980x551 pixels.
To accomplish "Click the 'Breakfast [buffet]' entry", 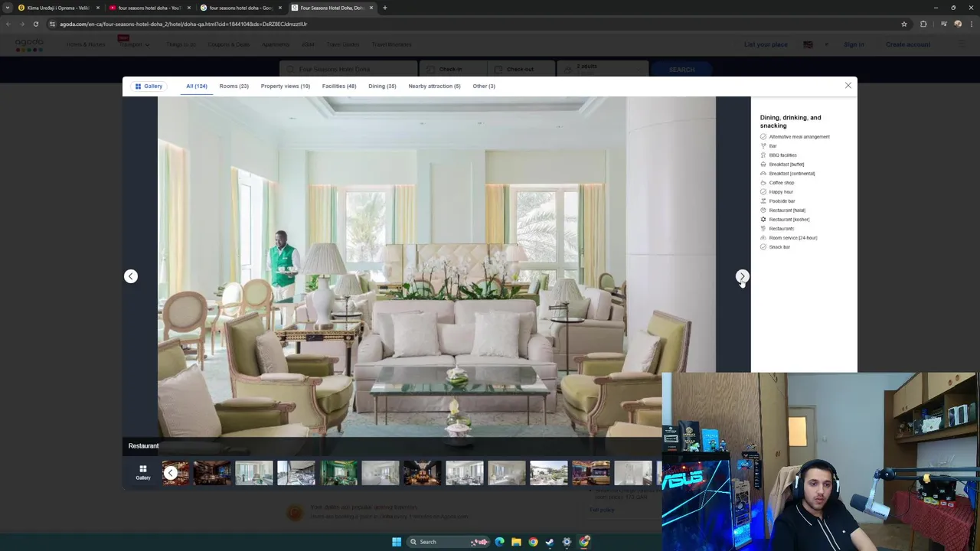I will click(x=782, y=165).
